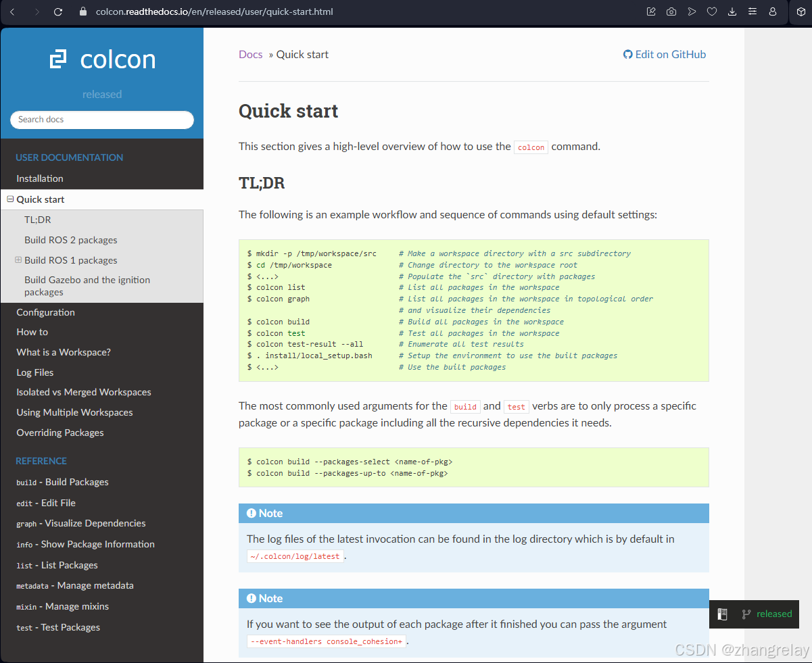Screen dimensions: 812x663
Task: Click the address bar URL
Action: 214,11
